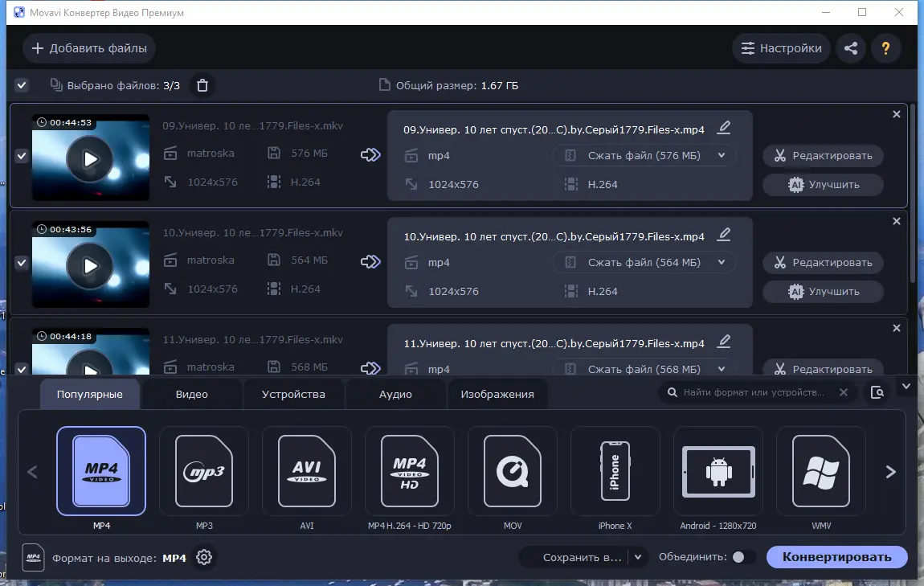924x586 pixels.
Task: Switch to Популярные tab
Action: [89, 395]
